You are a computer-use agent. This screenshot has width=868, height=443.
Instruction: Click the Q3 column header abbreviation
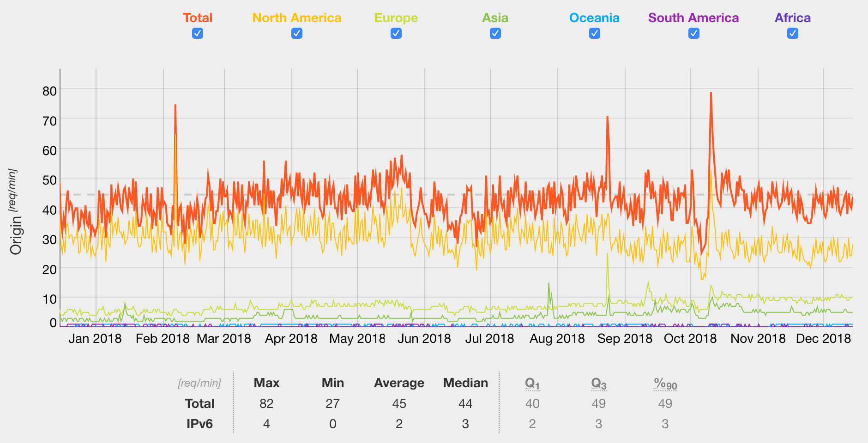[x=599, y=383]
